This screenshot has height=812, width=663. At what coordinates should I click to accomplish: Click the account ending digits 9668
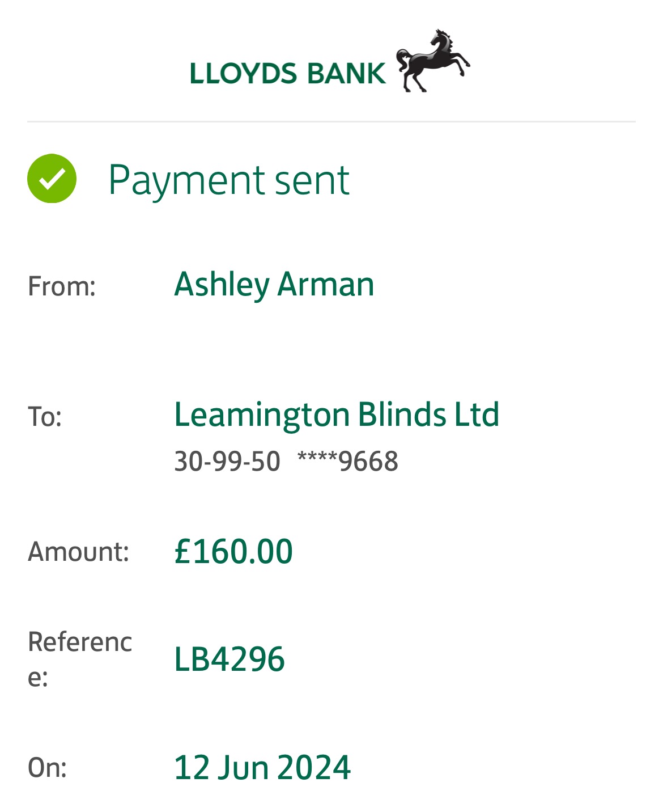pyautogui.click(x=368, y=462)
